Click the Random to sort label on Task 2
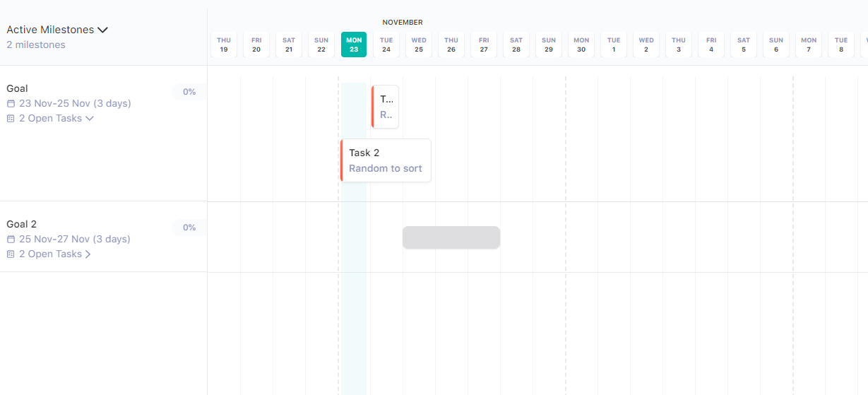Image resolution: width=868 pixels, height=395 pixels. coord(386,169)
